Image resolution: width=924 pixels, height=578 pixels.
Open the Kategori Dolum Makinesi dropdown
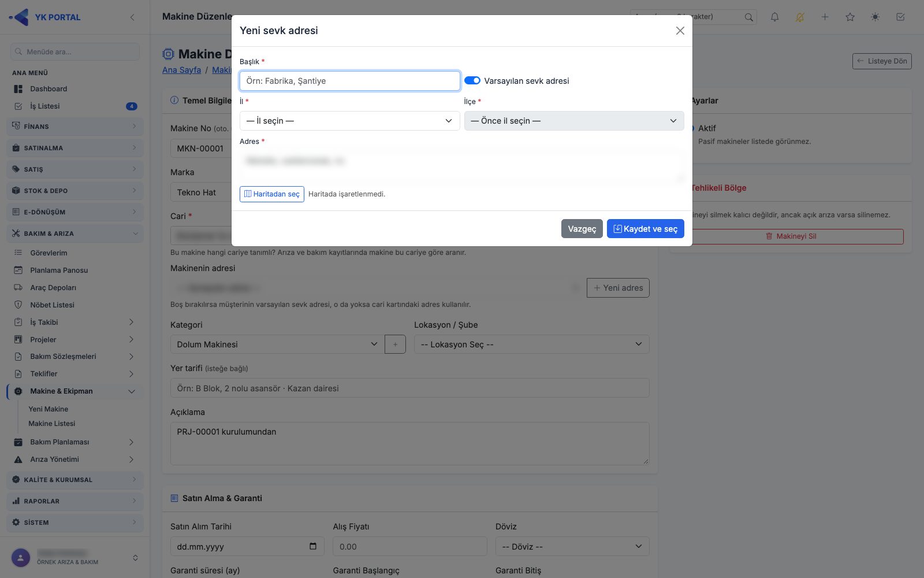277,344
